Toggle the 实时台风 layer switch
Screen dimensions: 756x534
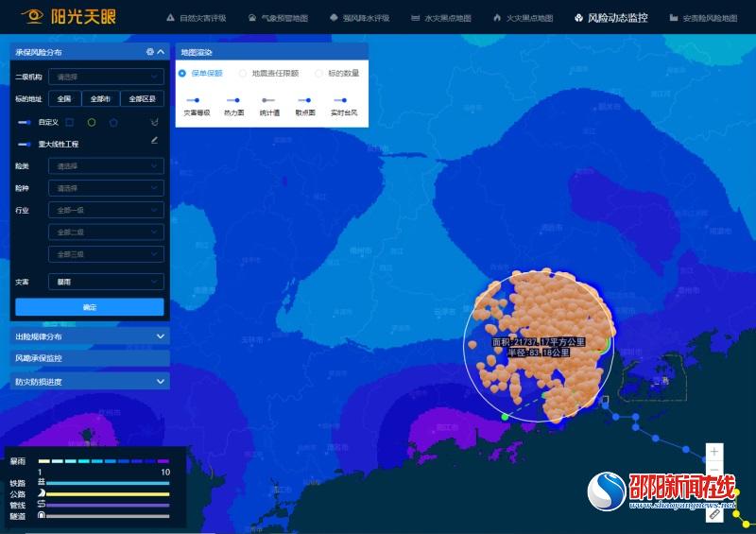pyautogui.click(x=340, y=100)
